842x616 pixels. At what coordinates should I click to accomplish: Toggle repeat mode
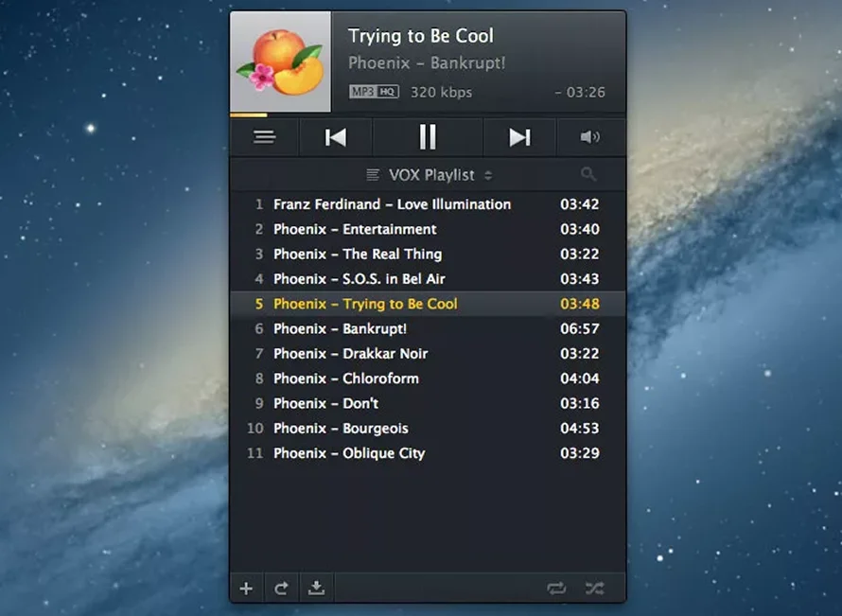tap(556, 589)
